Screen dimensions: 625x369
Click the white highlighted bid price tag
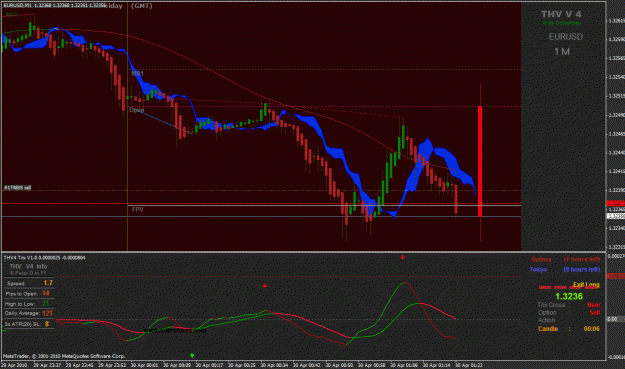[615, 216]
